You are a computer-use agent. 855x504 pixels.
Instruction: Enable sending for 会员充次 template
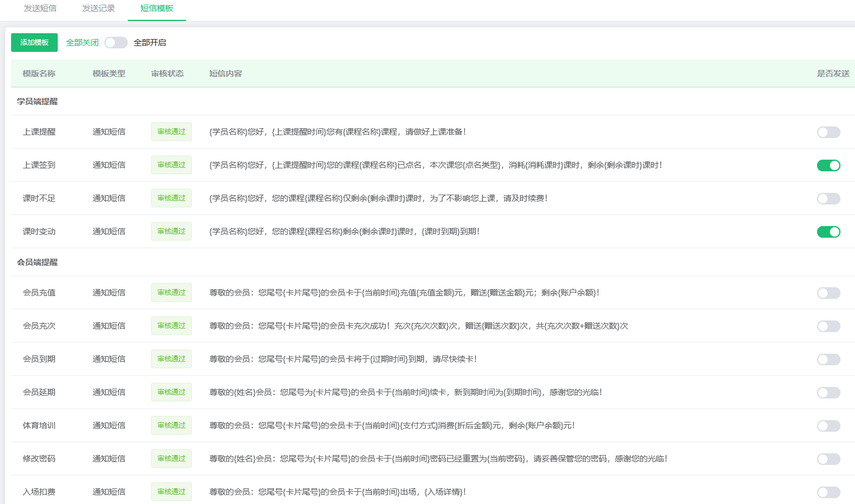[828, 326]
